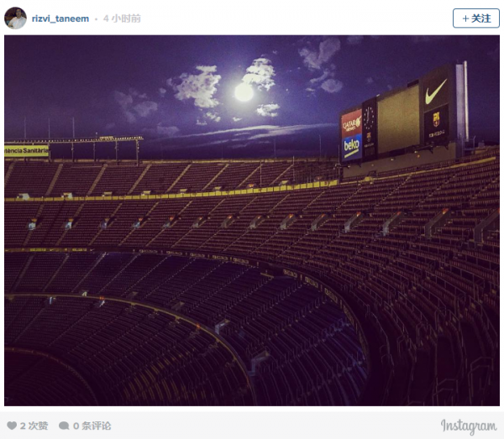Viewport: 504px width, 439px height.
Task: Click the Instagram logo at bottom right
Action: (x=468, y=426)
